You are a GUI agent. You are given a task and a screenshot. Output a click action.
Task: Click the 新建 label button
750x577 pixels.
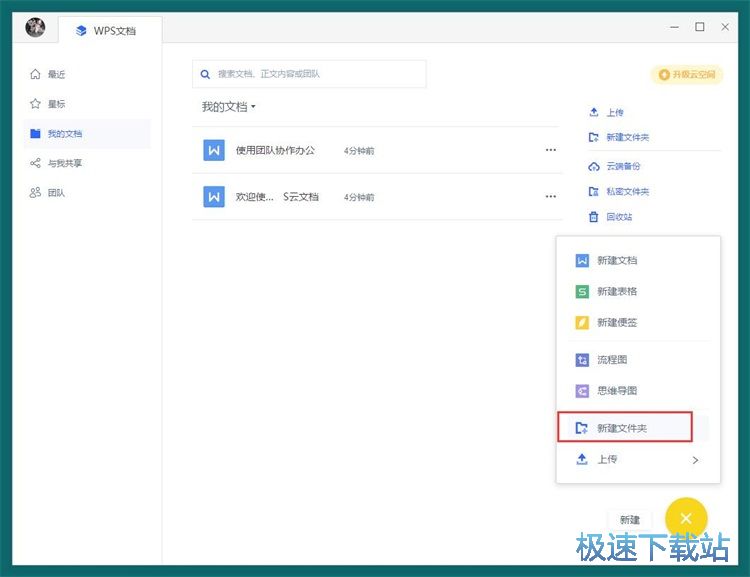tap(629, 520)
